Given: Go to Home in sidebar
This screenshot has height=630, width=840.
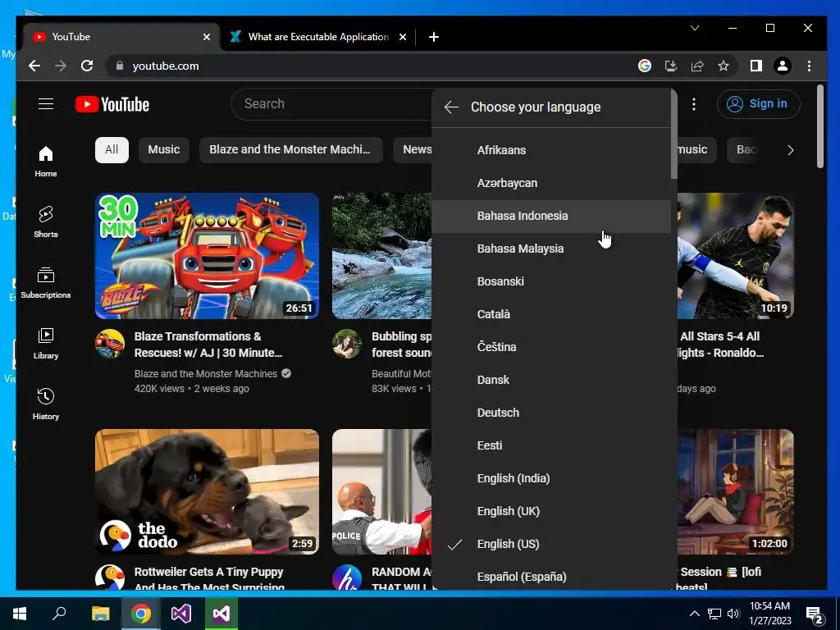Looking at the screenshot, I should tap(46, 162).
